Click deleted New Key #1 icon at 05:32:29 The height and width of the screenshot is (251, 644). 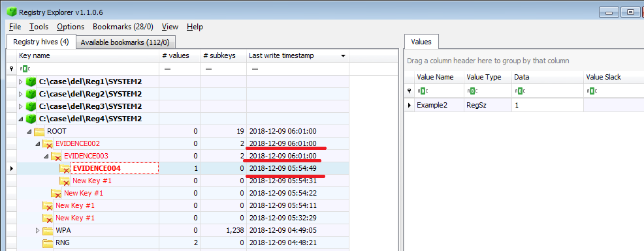tap(48, 218)
